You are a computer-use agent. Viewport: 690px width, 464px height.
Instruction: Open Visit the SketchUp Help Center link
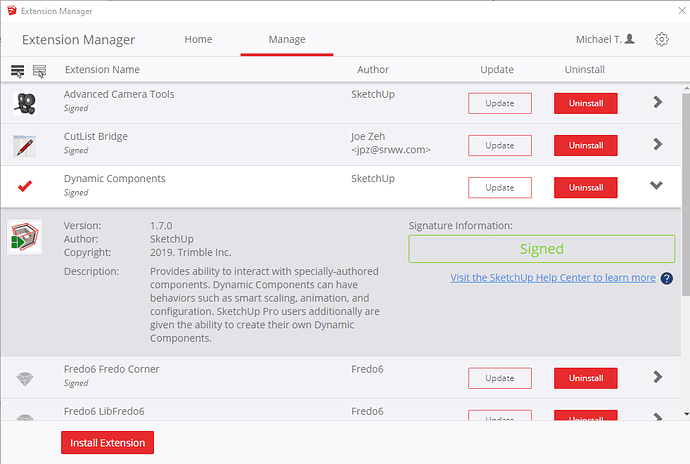coord(553,278)
